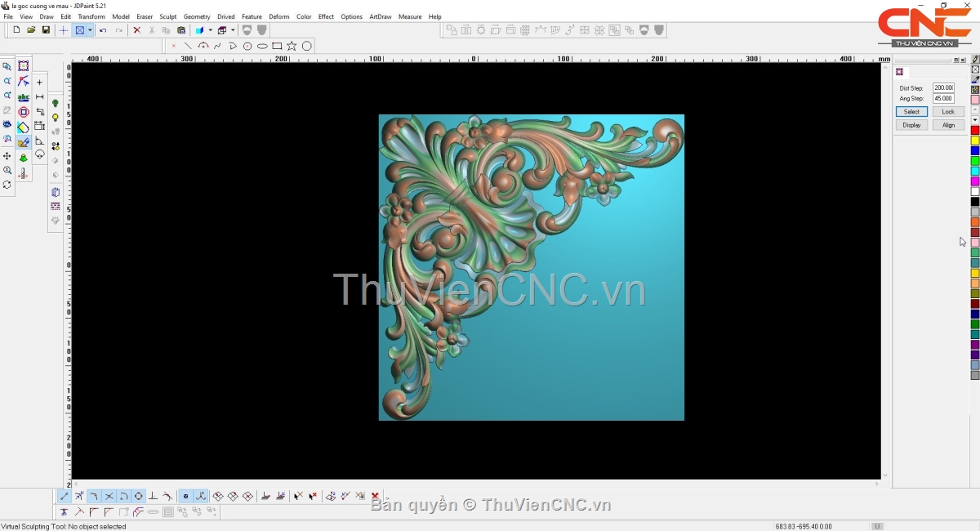
Task: Click the dark green light bulb icon
Action: pos(56,103)
